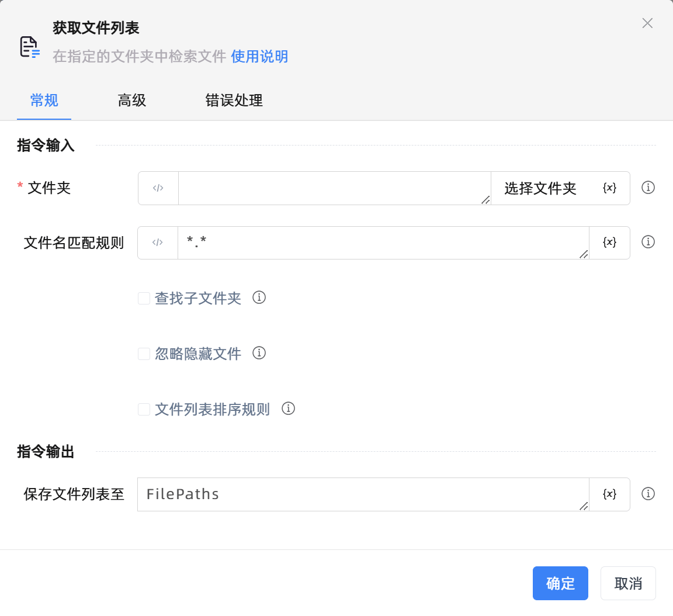
Task: Click the info icon next to 忽略隐藏文件
Action: 259,353
